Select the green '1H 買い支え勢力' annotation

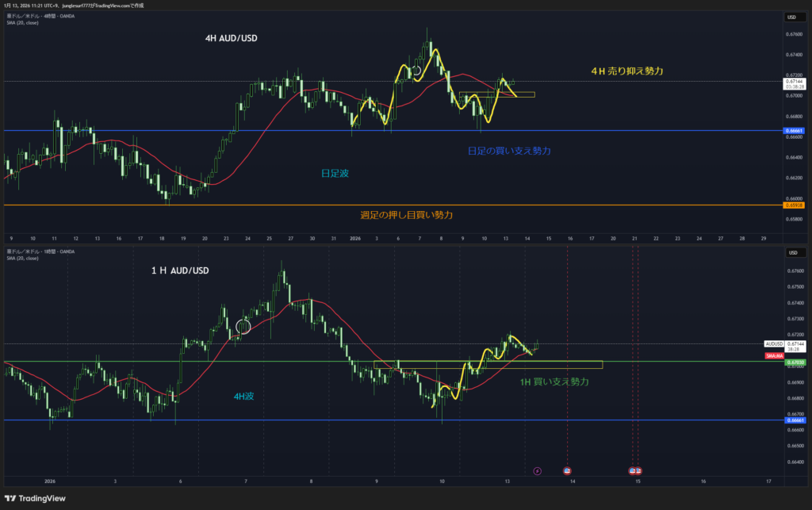[x=554, y=382]
